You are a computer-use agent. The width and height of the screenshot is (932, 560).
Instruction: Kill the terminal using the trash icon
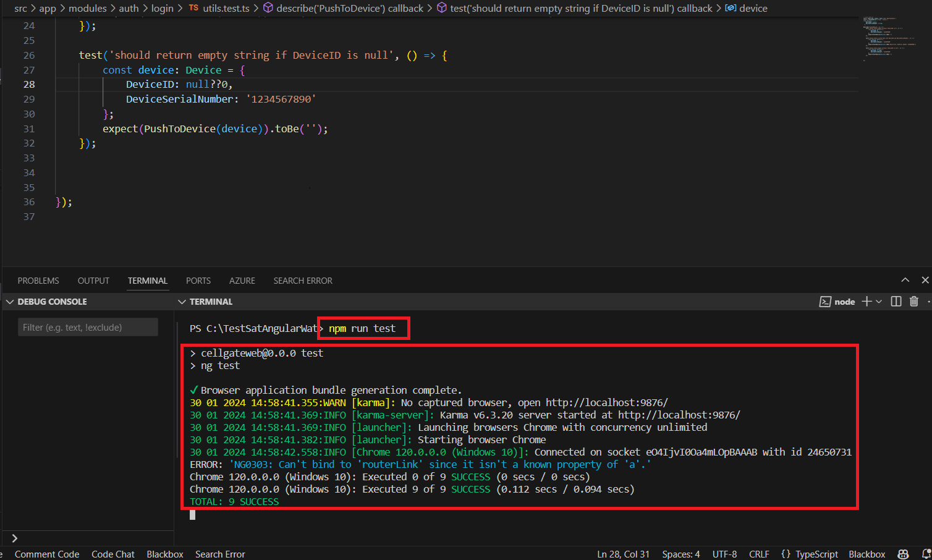[x=913, y=302]
